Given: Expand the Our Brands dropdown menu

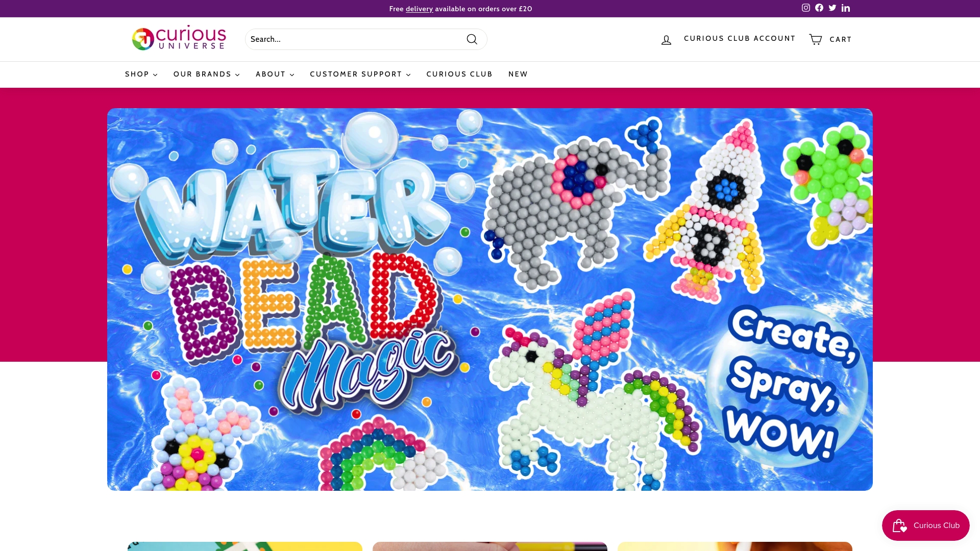Looking at the screenshot, I should click(x=207, y=74).
